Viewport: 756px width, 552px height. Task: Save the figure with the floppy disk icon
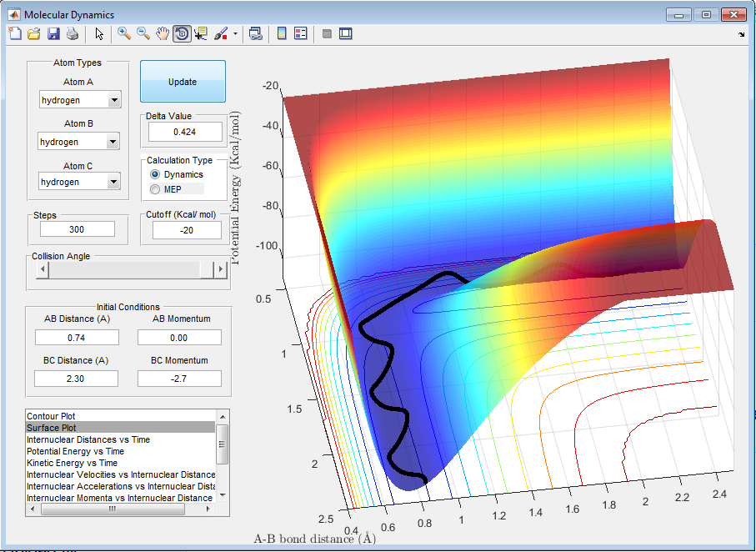[53, 34]
